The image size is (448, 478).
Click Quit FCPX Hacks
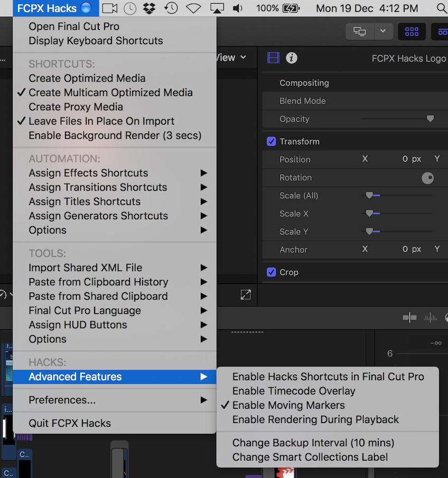[x=70, y=423]
